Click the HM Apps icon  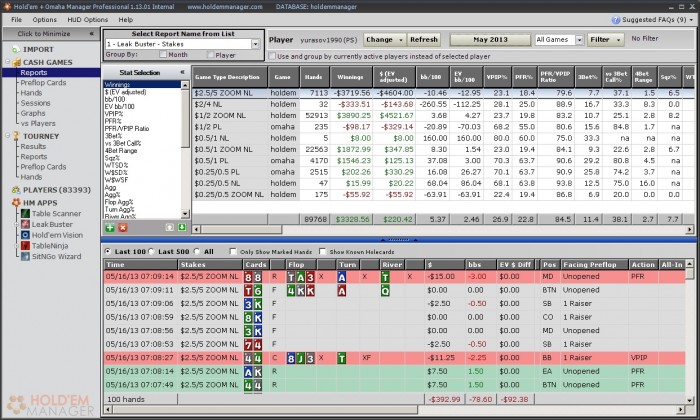coord(16,203)
